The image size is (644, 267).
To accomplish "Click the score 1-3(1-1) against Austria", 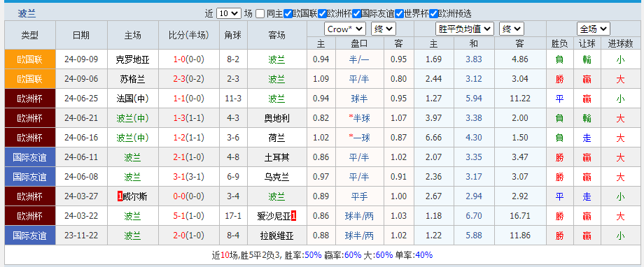I will (188, 119).
